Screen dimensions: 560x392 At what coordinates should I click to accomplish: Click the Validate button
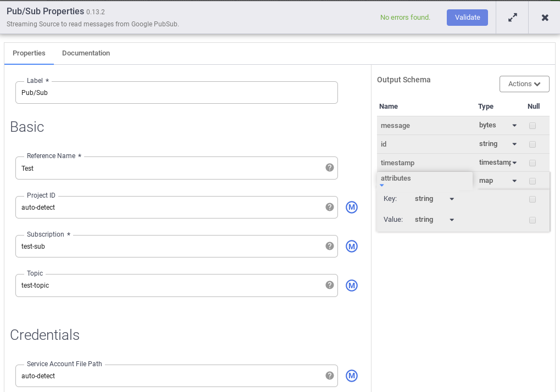[467, 18]
